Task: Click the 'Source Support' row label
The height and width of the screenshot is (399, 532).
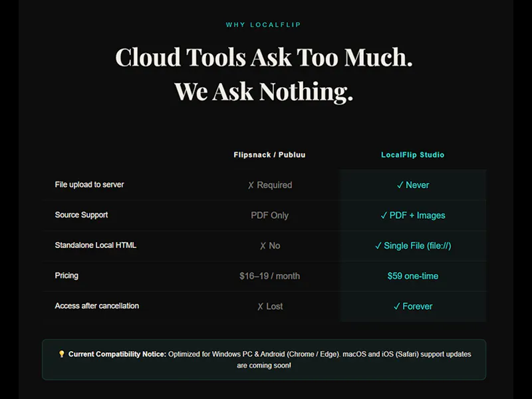Action: [81, 215]
